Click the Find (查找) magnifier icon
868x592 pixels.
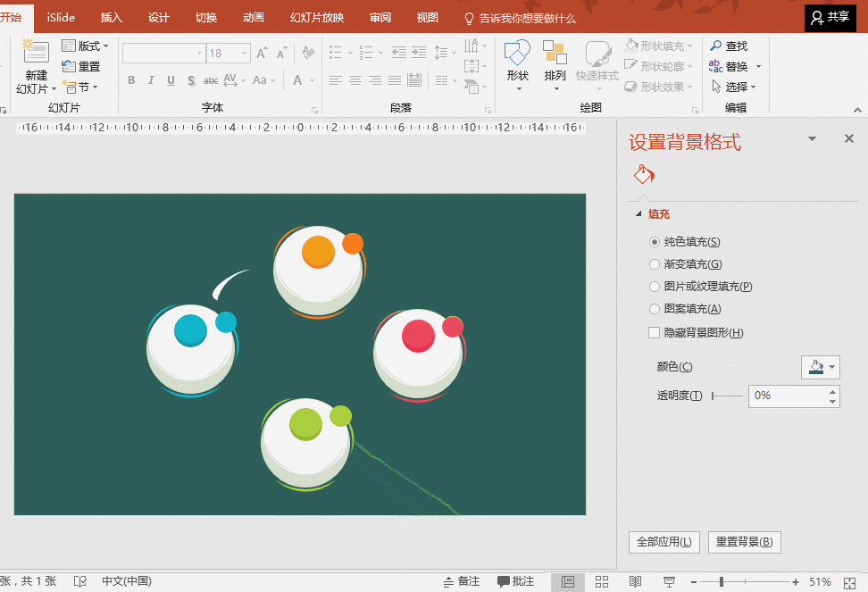[x=716, y=46]
